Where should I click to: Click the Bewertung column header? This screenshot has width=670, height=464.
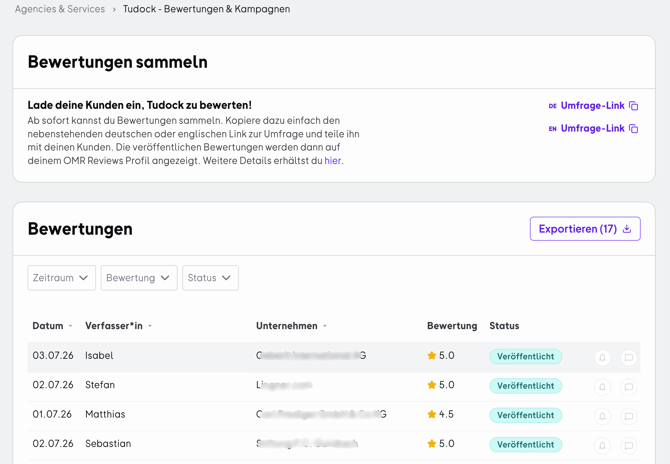pyautogui.click(x=452, y=326)
